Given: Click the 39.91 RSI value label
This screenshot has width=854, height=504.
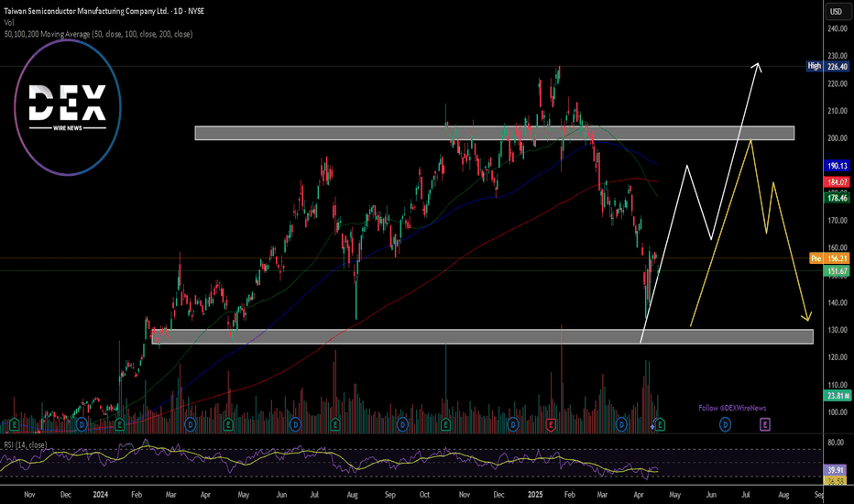Looking at the screenshot, I should click(836, 470).
